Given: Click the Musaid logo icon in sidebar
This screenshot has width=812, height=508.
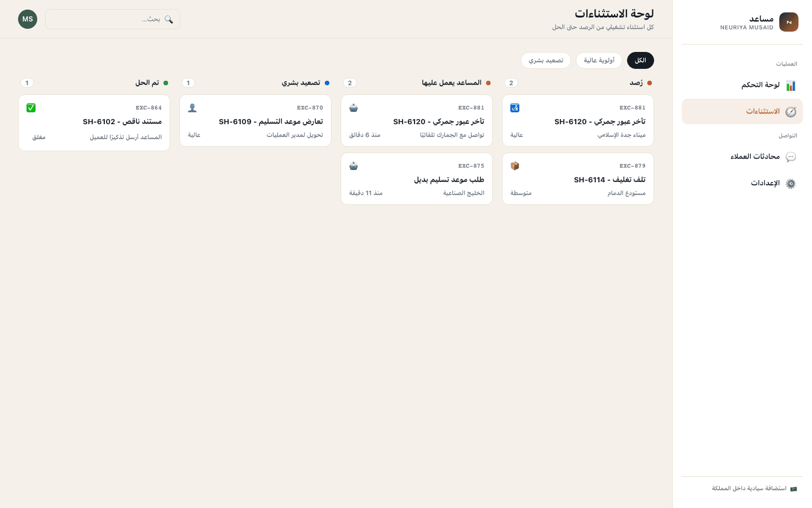Looking at the screenshot, I should point(788,22).
